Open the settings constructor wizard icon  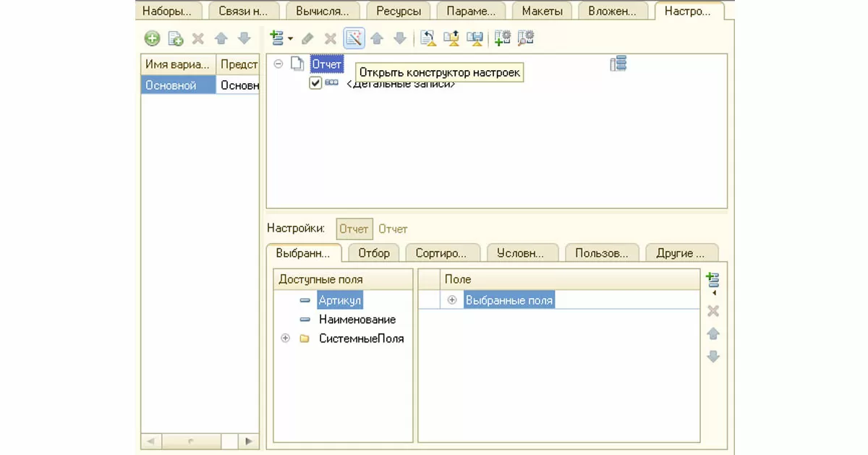(x=354, y=38)
